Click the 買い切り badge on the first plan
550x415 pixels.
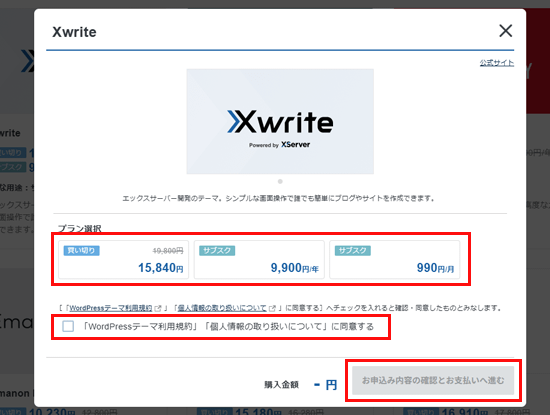click(81, 250)
